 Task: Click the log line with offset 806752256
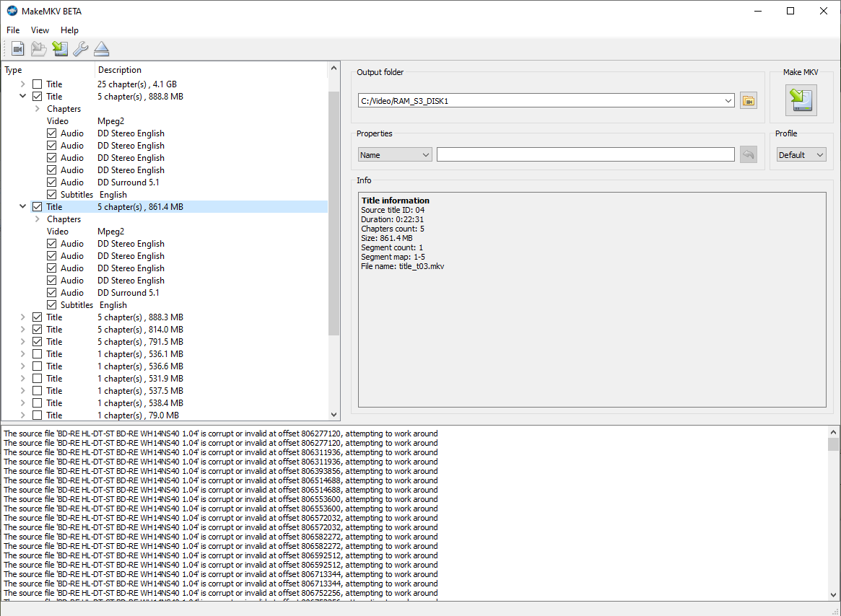[x=220, y=593]
